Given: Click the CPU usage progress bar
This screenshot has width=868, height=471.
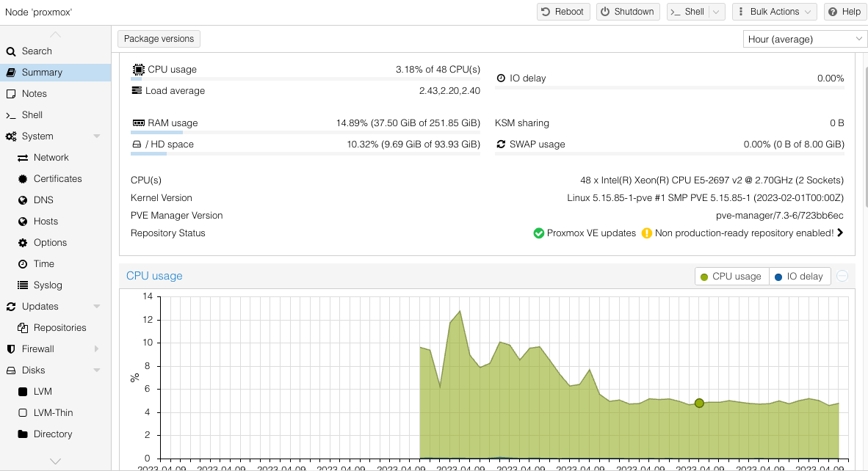Looking at the screenshot, I should (305, 79).
